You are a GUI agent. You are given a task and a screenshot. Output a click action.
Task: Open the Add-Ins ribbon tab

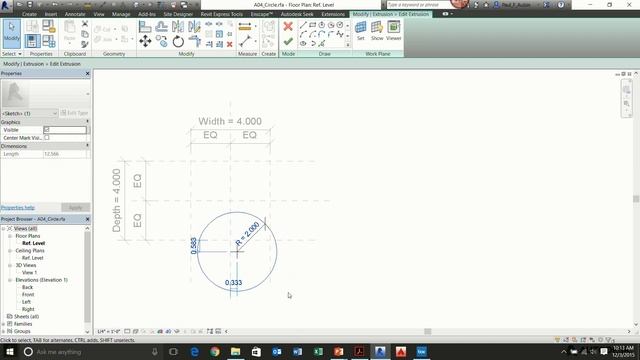click(x=147, y=14)
